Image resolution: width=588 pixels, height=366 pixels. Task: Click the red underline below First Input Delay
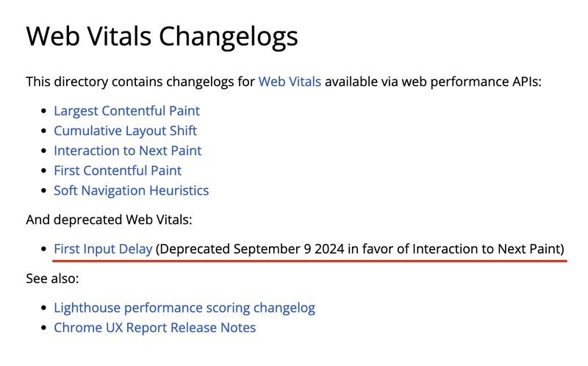(309, 260)
